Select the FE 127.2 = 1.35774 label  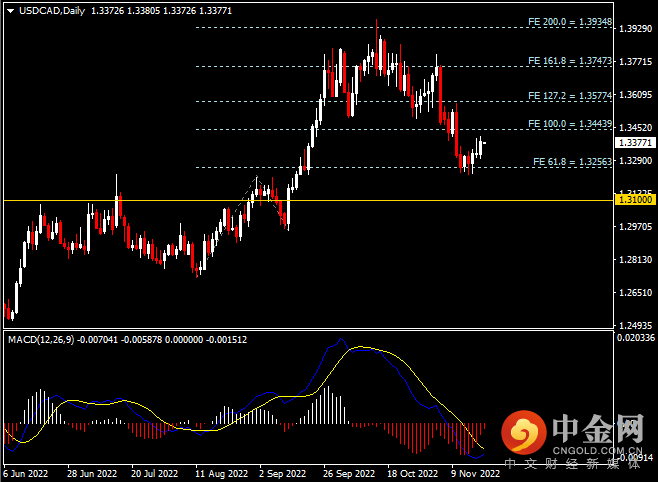coord(569,96)
